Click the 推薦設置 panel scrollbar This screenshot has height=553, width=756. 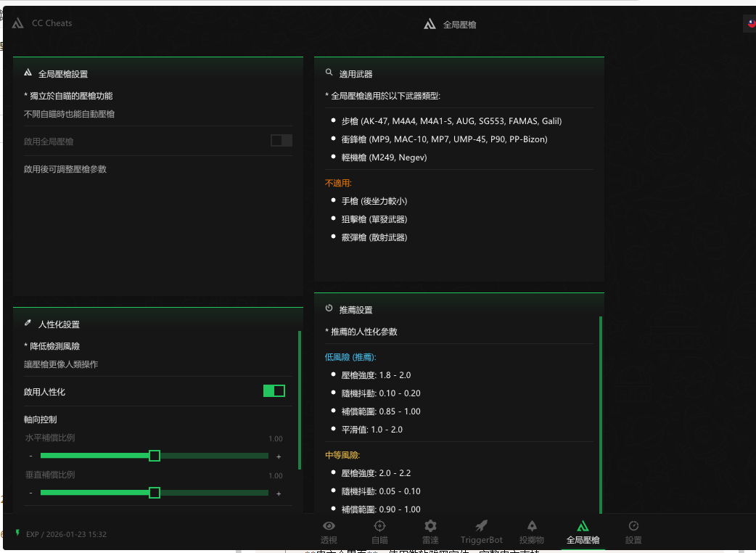tap(601, 414)
